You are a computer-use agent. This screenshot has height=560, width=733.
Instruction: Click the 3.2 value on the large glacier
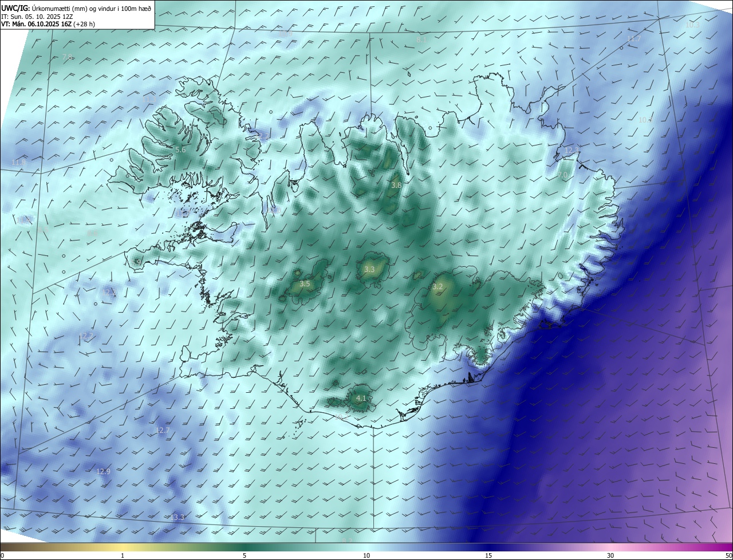click(x=438, y=286)
